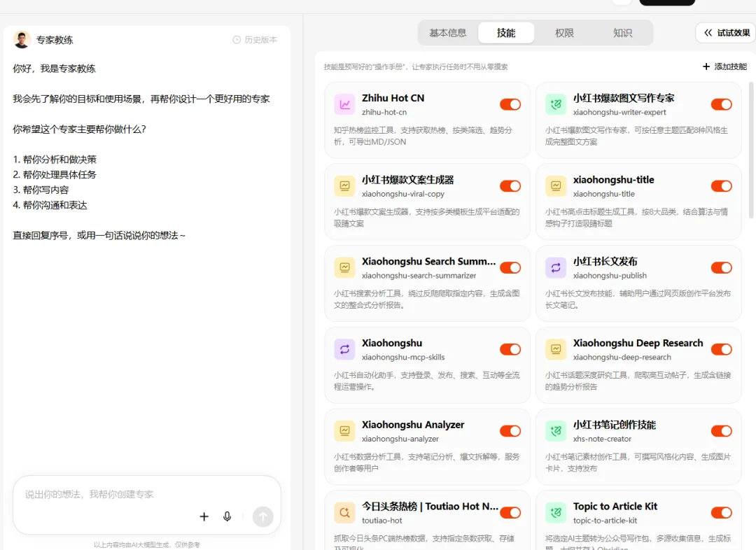This screenshot has height=550, width=756.
Task: Toggle off Topic to Article Kit
Action: pyautogui.click(x=721, y=513)
